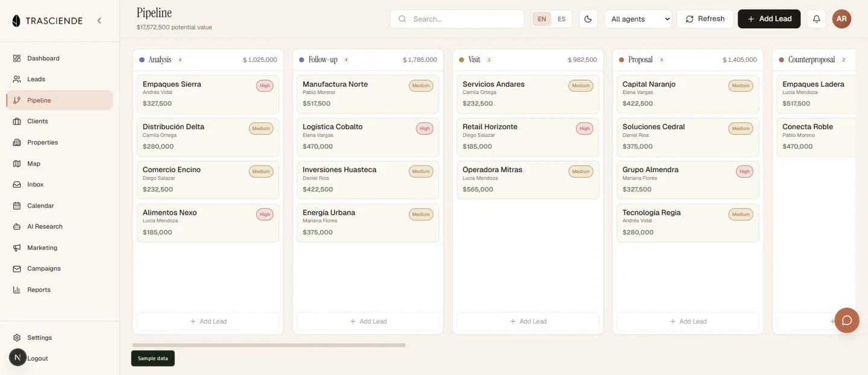868x375 pixels.
Task: Open the Inversiones Huasteca lead card
Action: click(368, 180)
